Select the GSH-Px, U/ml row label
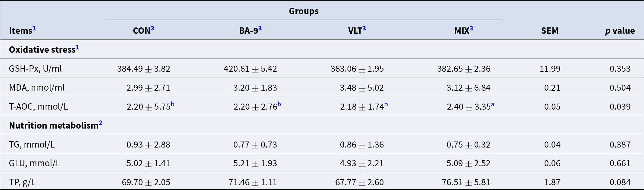The image size is (644, 190). 35,69
